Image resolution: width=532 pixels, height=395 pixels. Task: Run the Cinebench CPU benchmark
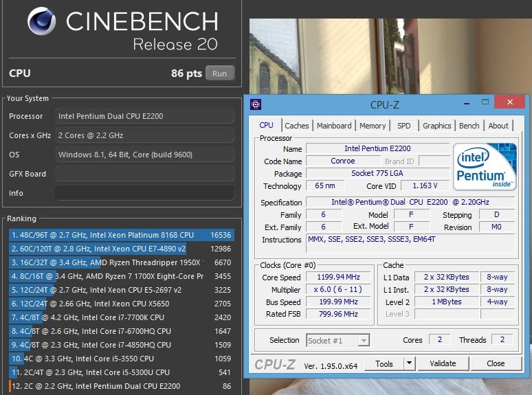point(219,74)
